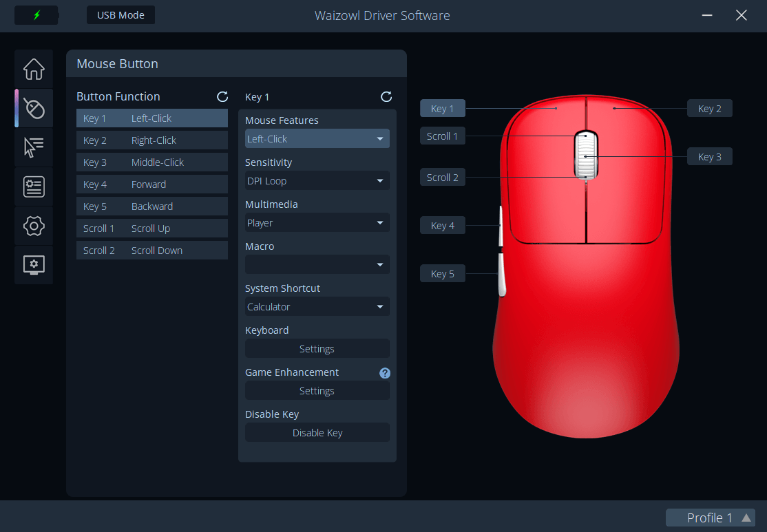Select Scroll 1 Scroll Up row

152,228
